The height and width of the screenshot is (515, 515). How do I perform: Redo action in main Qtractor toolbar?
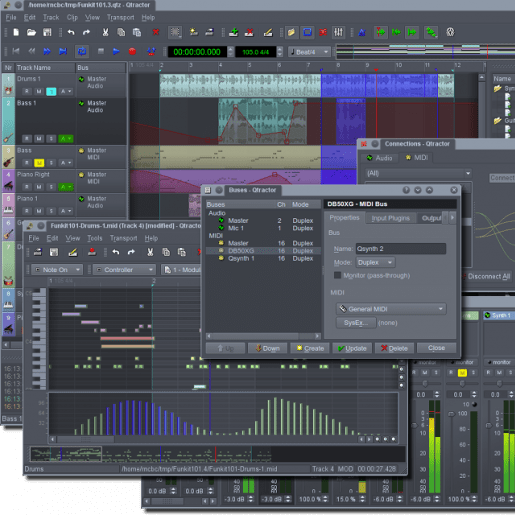point(86,32)
